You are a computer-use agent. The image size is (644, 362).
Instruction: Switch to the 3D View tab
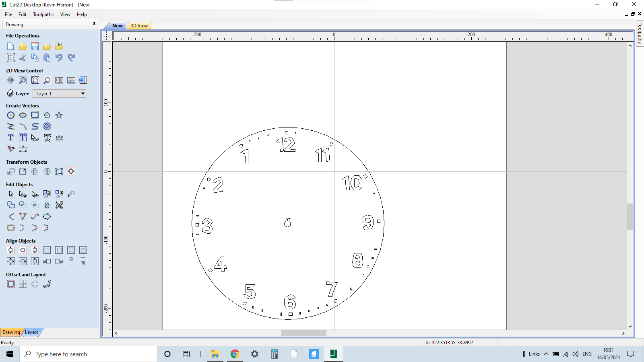click(139, 25)
